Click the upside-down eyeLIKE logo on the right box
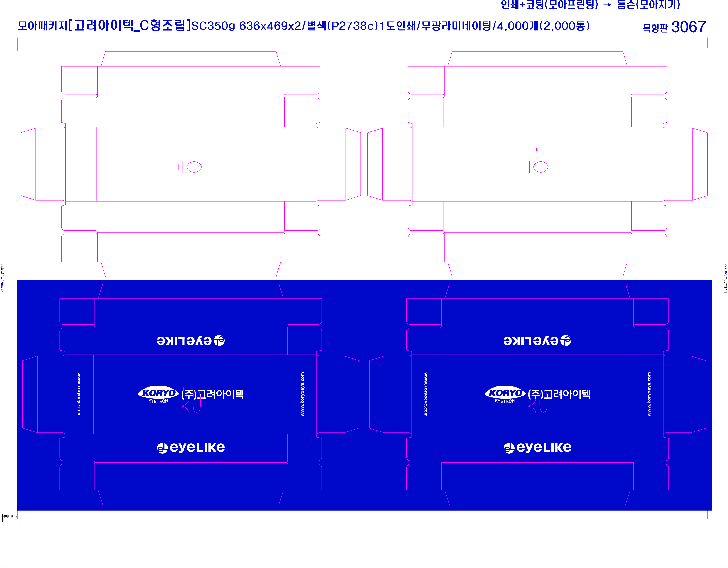728x568 pixels. pyautogui.click(x=537, y=341)
